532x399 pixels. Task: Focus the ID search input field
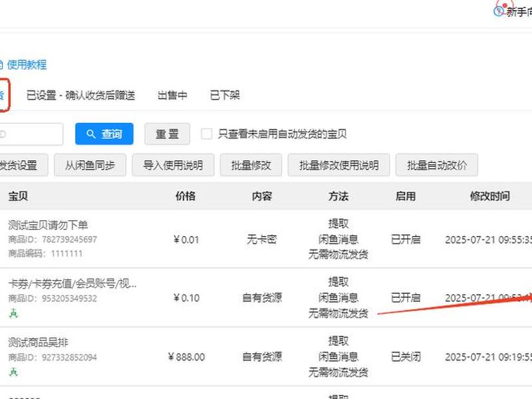coord(31,134)
